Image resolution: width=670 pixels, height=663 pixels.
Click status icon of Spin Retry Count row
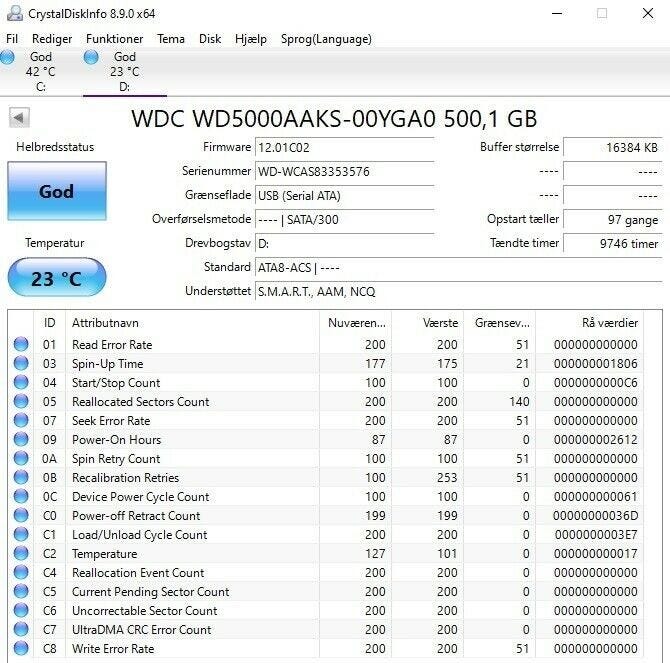tap(21, 458)
